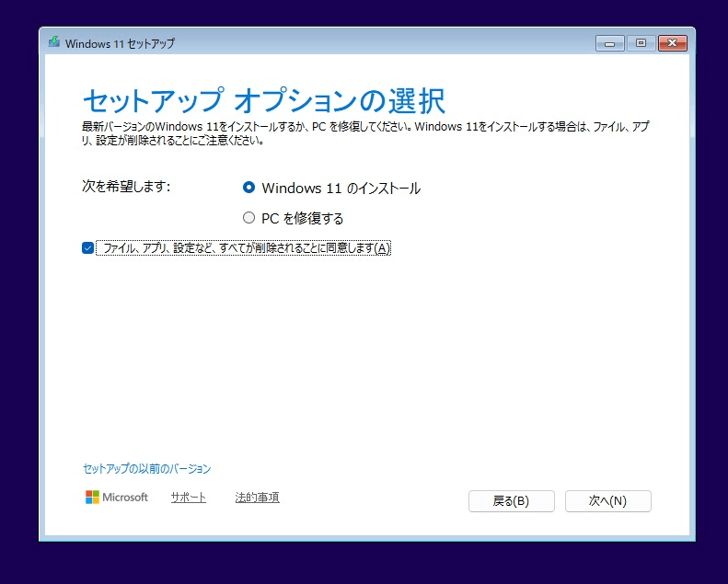Click the セットアップ オプションの選択 heading
The width and height of the screenshot is (728, 584).
pyautogui.click(x=264, y=100)
